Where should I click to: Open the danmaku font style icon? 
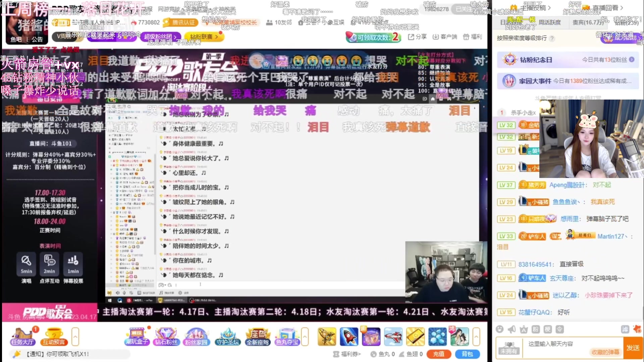tap(524, 329)
